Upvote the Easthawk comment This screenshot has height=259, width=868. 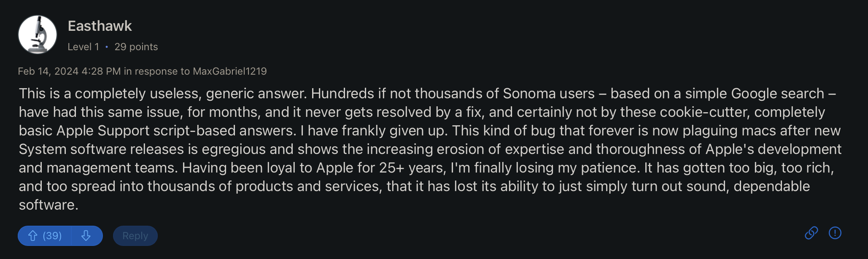click(33, 236)
